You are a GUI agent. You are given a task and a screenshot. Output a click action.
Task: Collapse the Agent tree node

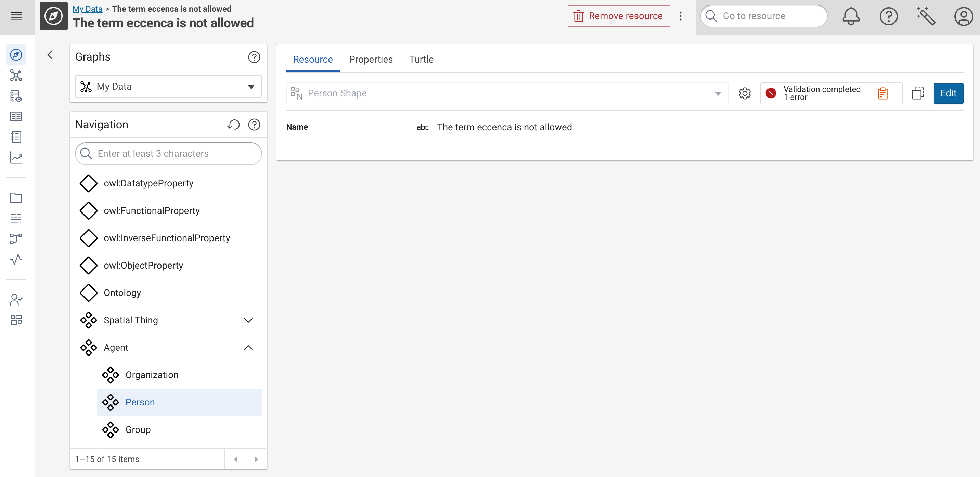pos(248,347)
